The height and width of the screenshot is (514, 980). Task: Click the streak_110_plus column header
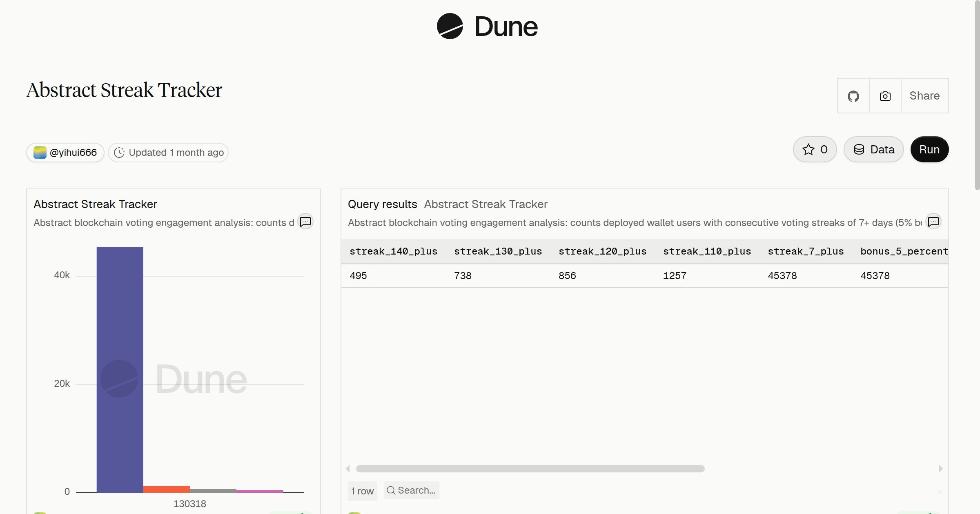point(707,251)
